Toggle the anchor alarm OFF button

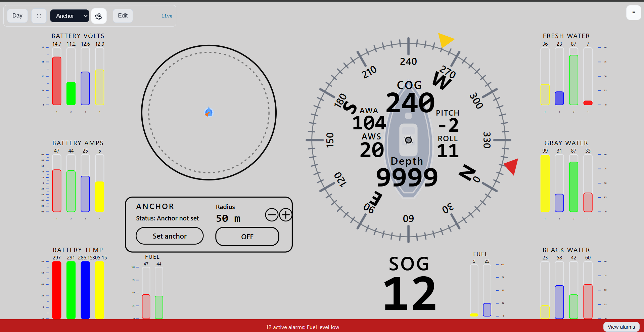point(247,237)
